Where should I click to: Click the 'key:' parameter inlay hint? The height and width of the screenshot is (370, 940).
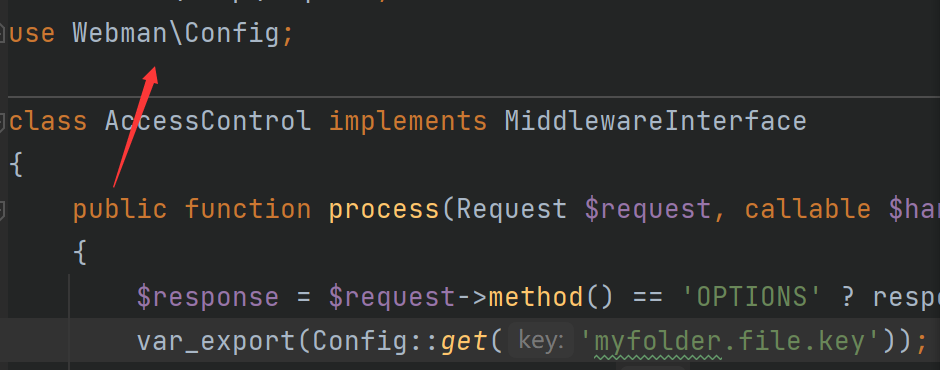point(540,341)
